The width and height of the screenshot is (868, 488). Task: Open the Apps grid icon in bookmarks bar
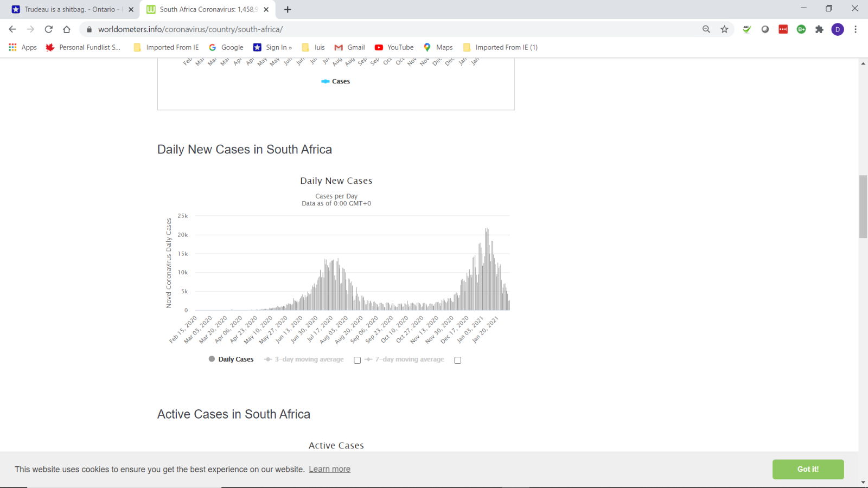(12, 47)
